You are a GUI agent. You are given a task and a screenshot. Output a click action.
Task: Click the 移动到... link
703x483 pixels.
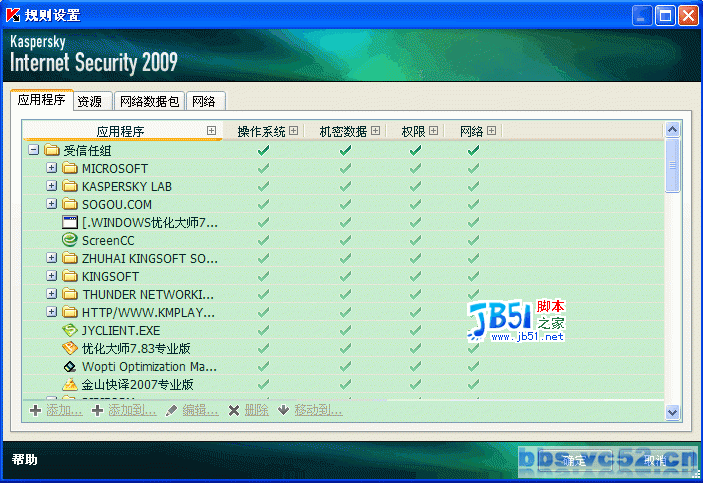[x=318, y=410]
